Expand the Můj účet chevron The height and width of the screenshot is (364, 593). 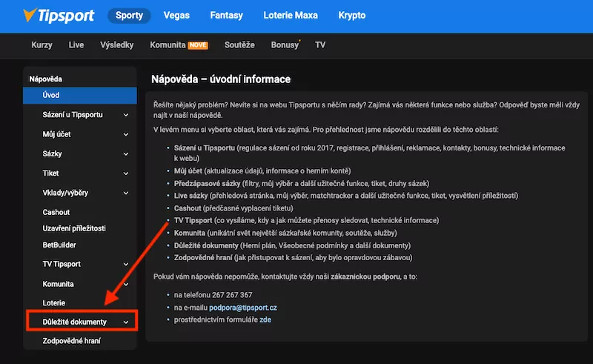tap(126, 134)
